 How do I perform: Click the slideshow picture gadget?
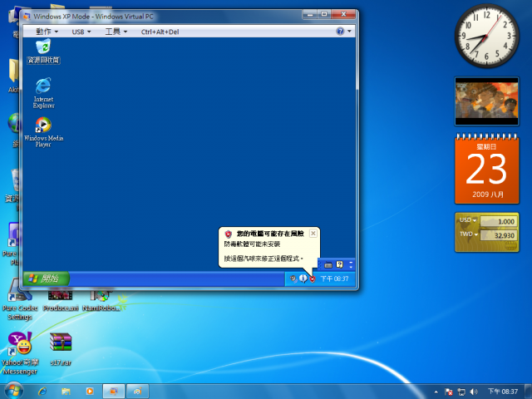click(487, 101)
